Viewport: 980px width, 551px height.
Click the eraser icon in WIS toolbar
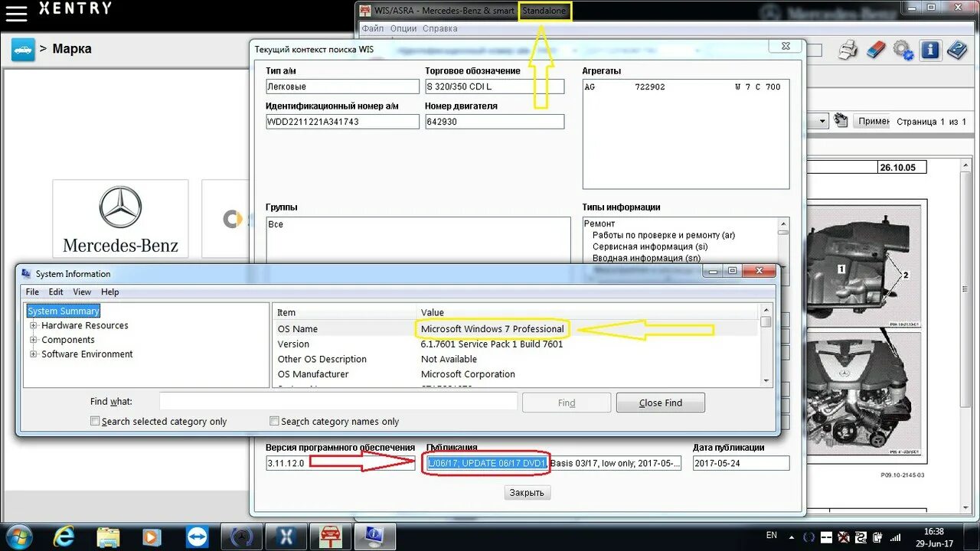tap(876, 51)
